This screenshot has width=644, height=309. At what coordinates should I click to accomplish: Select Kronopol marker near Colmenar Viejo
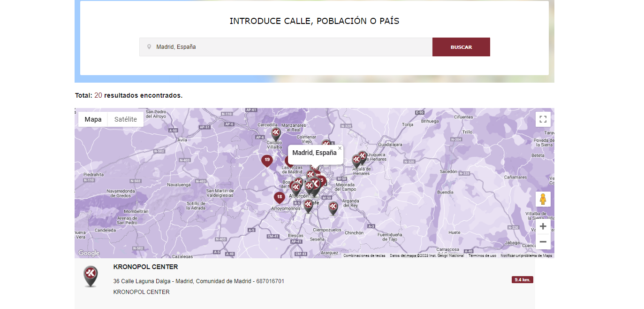326,143
